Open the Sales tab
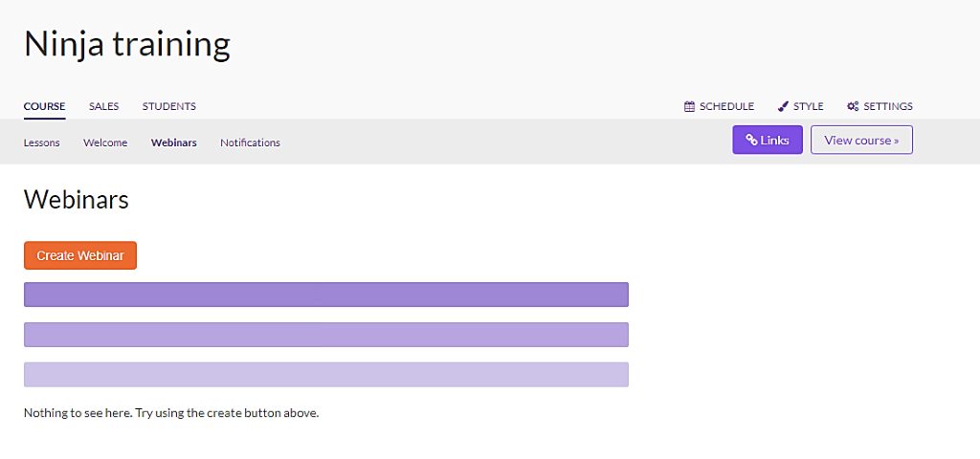980x459 pixels. tap(103, 106)
